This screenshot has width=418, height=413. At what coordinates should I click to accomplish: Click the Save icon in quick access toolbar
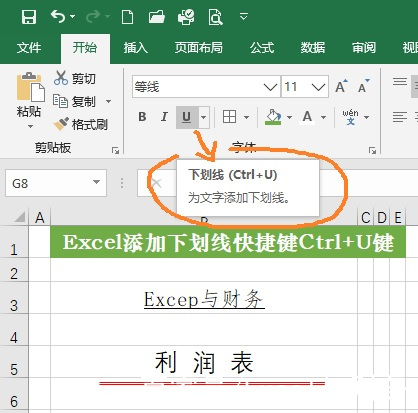(x=29, y=17)
